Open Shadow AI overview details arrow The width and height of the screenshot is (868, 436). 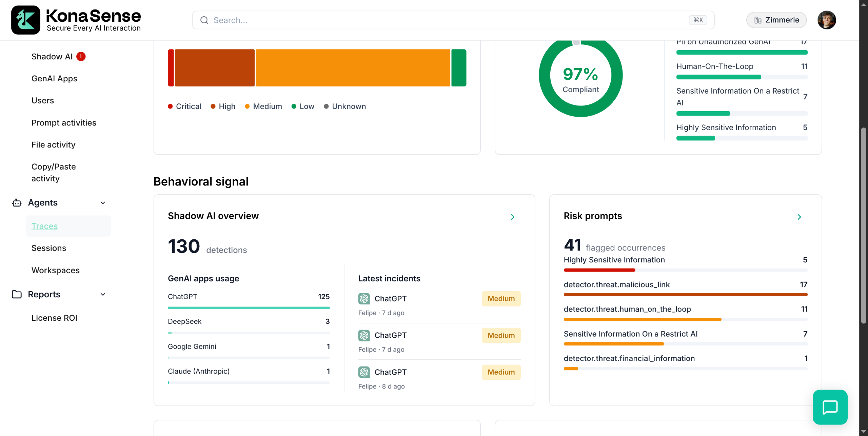[512, 217]
